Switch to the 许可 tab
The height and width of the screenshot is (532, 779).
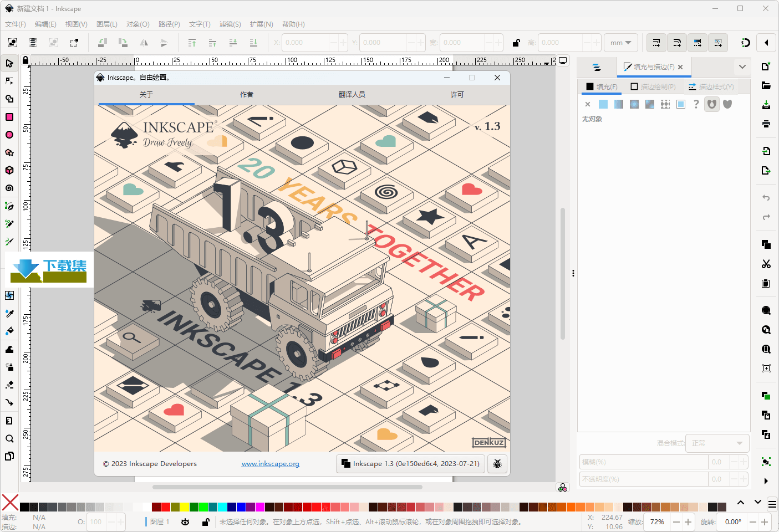[x=457, y=95]
